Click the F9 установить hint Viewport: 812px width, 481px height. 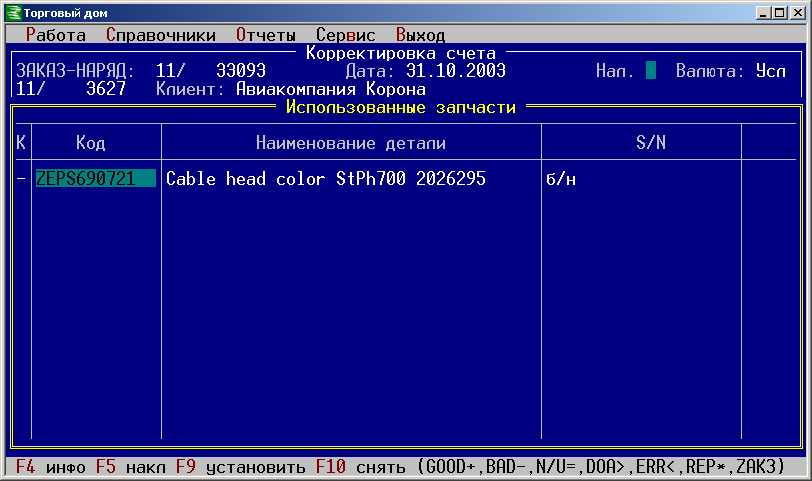pyautogui.click(x=240, y=467)
